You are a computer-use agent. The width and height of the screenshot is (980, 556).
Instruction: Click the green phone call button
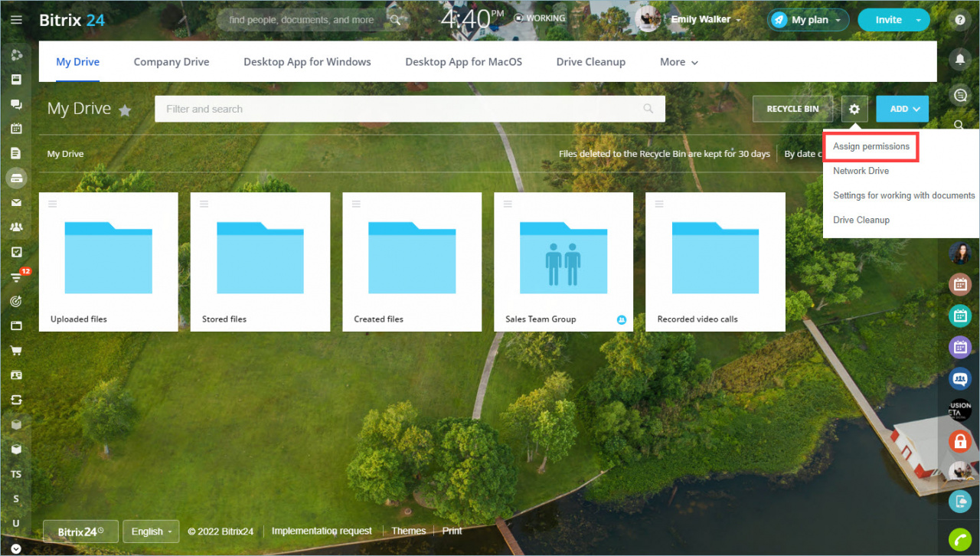click(959, 539)
